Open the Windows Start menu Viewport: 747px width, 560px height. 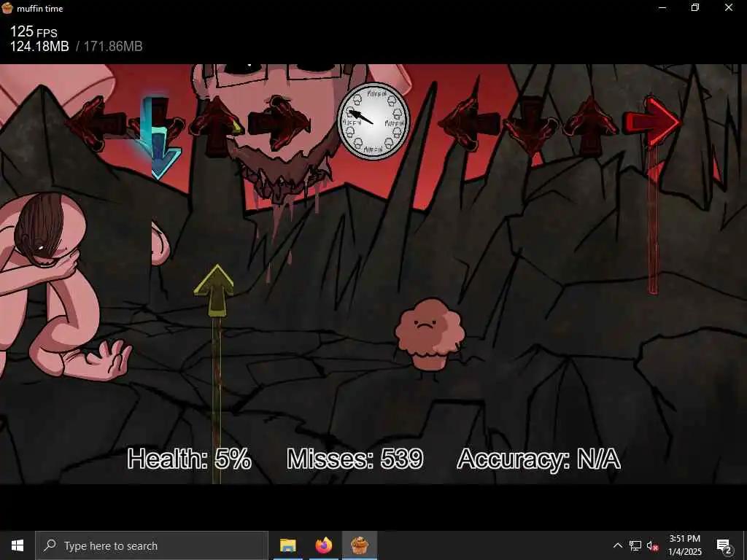18,545
